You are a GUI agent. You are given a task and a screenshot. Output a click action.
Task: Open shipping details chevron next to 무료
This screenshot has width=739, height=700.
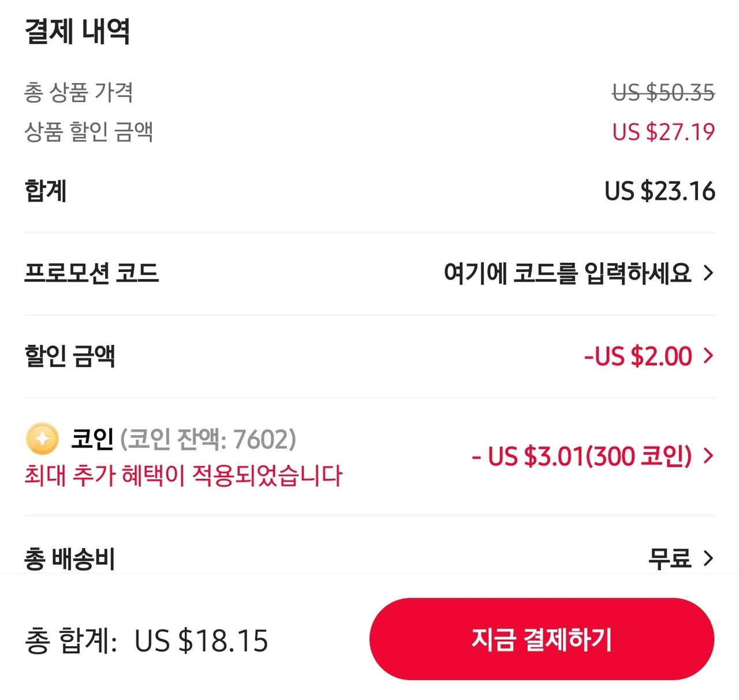click(709, 558)
